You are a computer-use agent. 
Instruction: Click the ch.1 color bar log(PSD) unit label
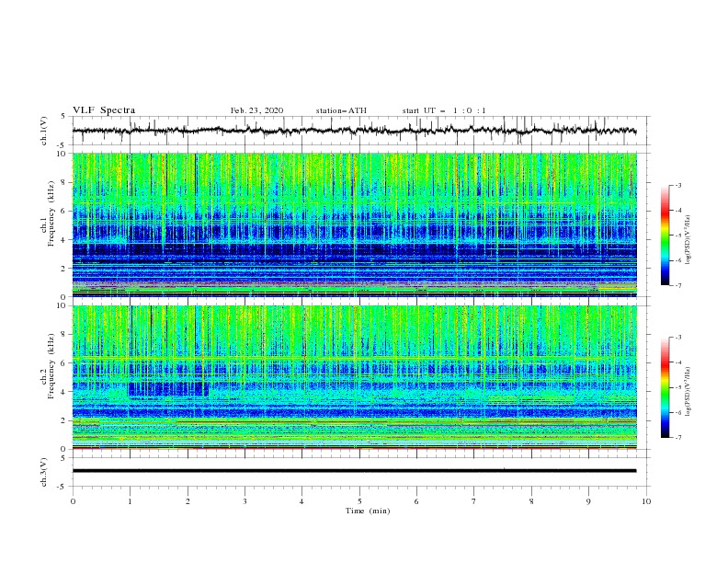pos(688,240)
